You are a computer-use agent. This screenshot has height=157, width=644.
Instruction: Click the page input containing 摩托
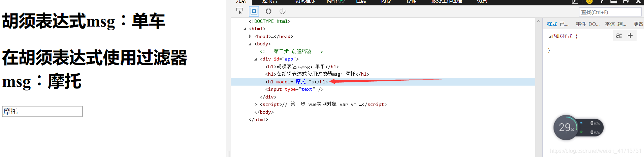pyautogui.click(x=42, y=112)
